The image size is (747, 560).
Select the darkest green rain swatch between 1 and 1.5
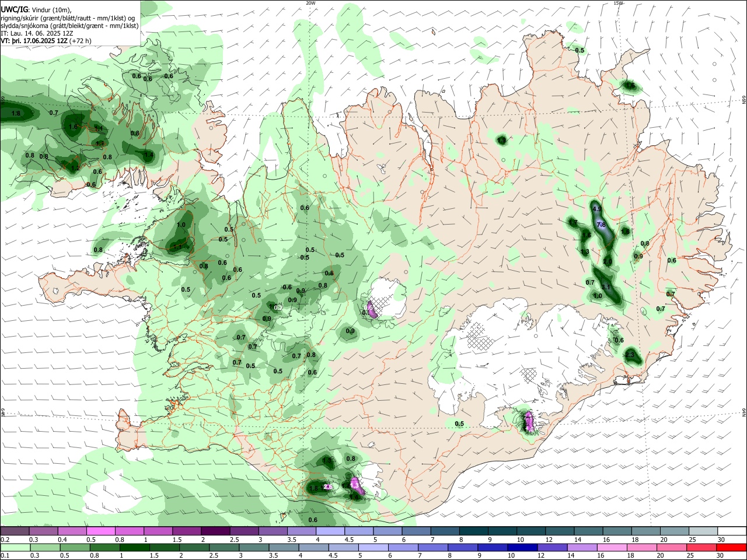pos(135,547)
